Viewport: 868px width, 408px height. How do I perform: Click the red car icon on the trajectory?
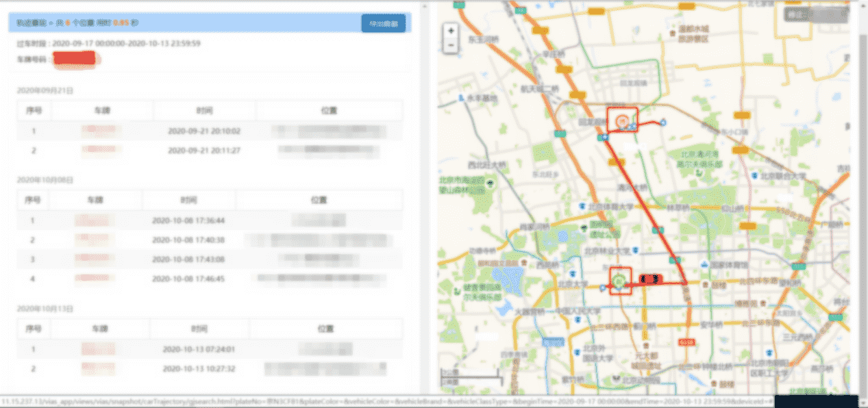click(x=650, y=279)
